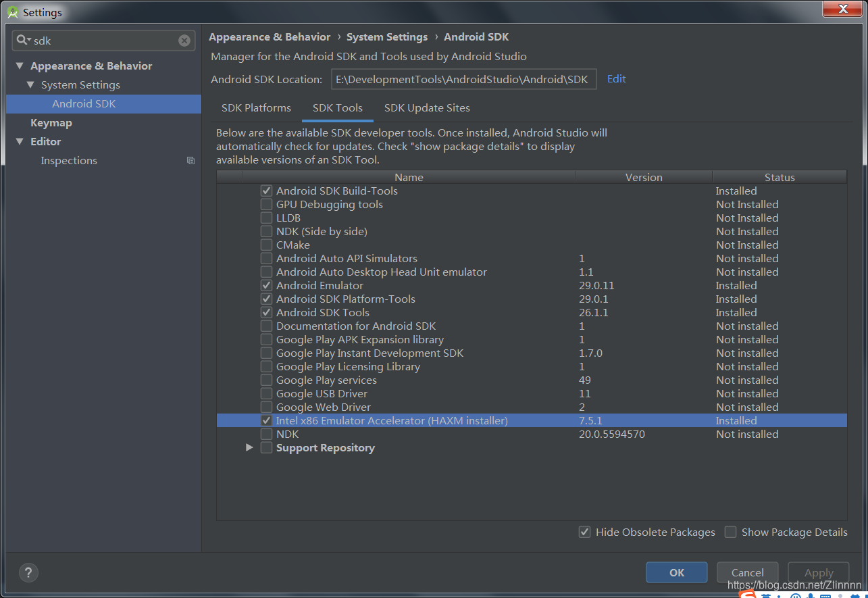Collapse the Editor tree node
868x598 pixels.
[20, 142]
